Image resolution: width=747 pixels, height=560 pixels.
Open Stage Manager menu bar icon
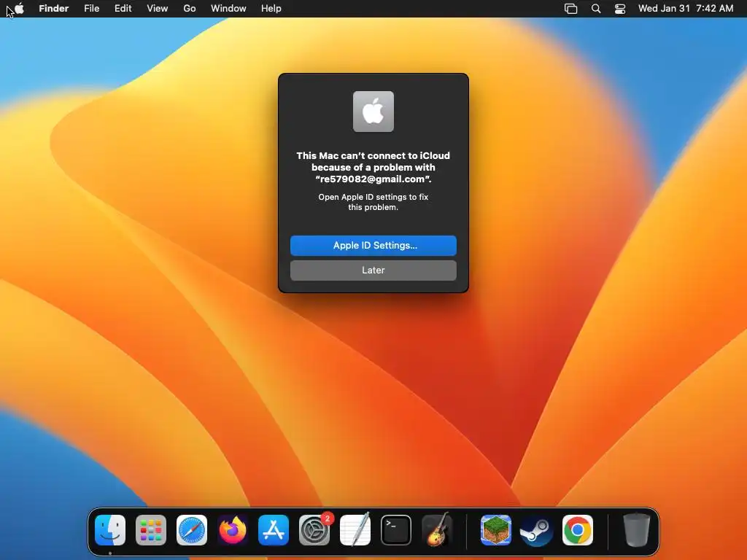pos(570,9)
